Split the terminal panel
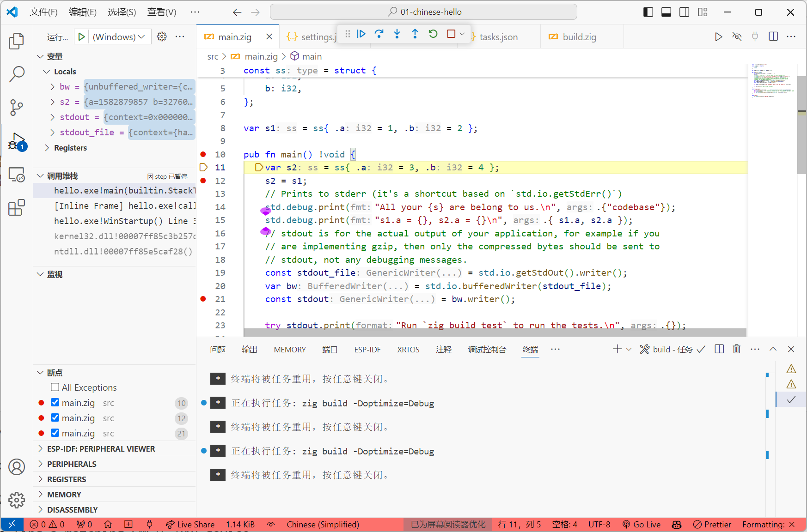Screen dimensions: 807x532 719,349
